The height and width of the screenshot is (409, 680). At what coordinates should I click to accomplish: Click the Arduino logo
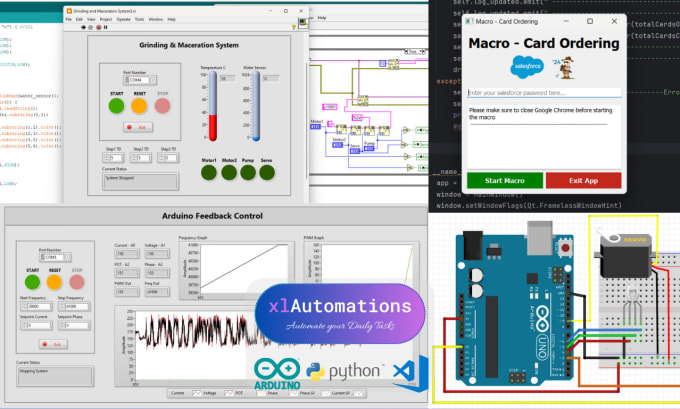click(277, 374)
